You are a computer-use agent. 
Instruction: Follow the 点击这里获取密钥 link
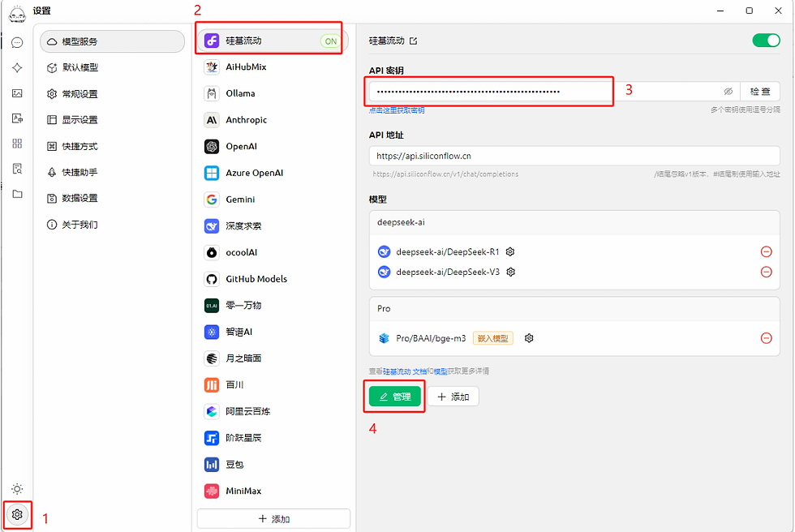tap(397, 110)
